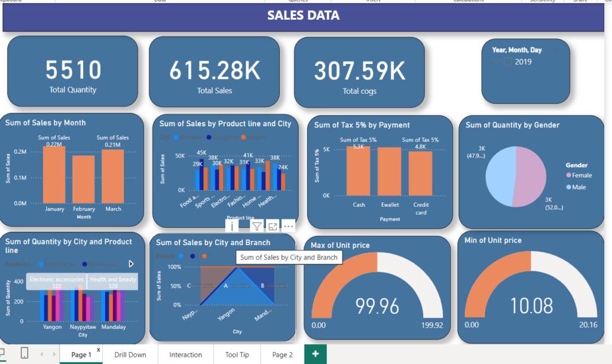Close Page 1 tab with the x
Screen dimensions: 612x364
pyautogui.click(x=99, y=350)
